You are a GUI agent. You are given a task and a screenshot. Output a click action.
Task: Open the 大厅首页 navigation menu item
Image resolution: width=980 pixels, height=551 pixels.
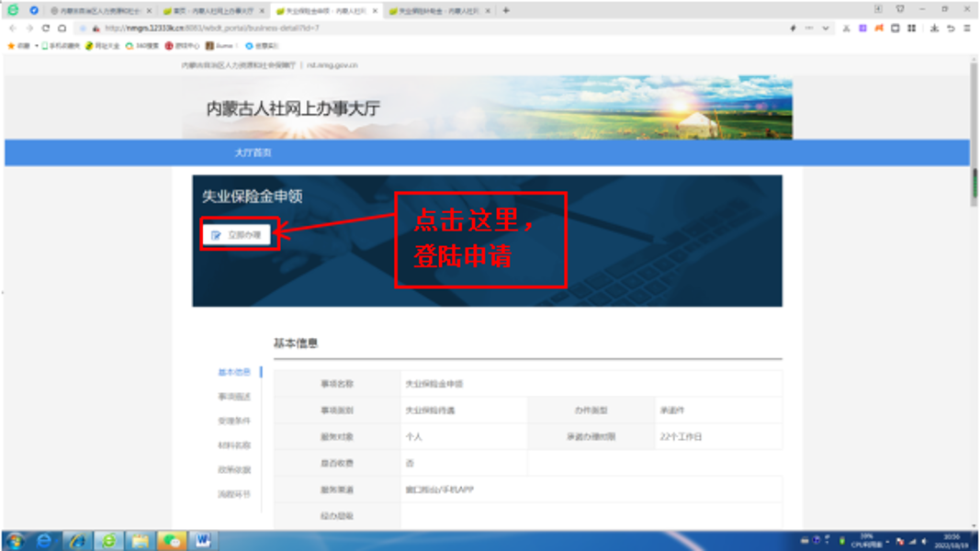tap(253, 152)
